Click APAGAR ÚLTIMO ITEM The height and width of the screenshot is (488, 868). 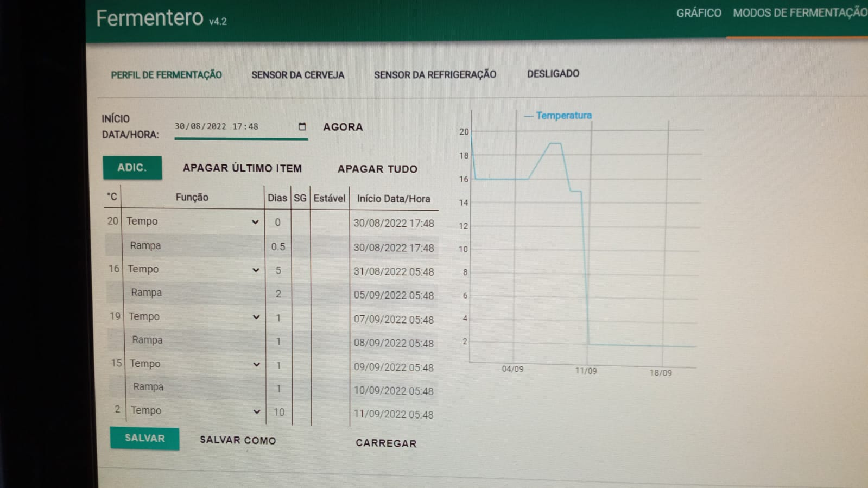(242, 168)
